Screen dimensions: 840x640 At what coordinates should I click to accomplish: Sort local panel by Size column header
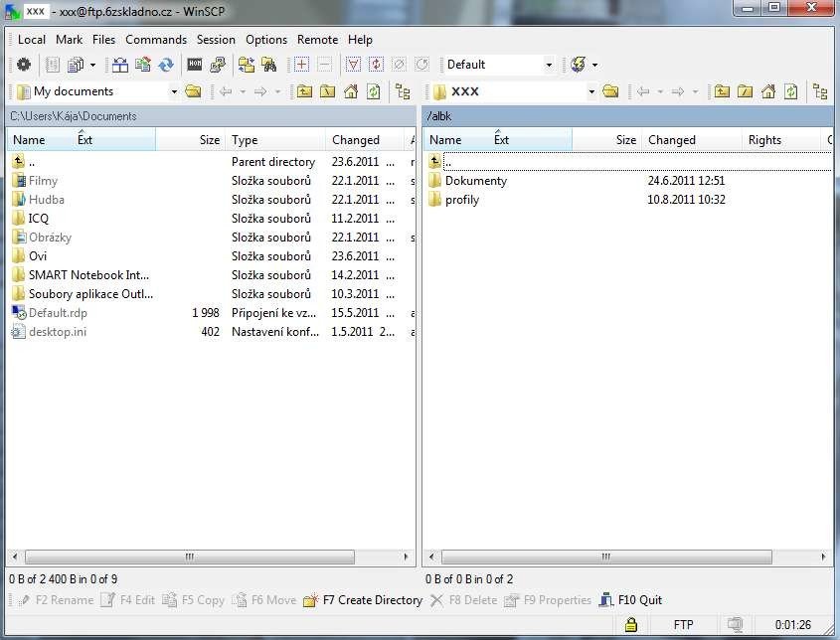click(x=191, y=140)
